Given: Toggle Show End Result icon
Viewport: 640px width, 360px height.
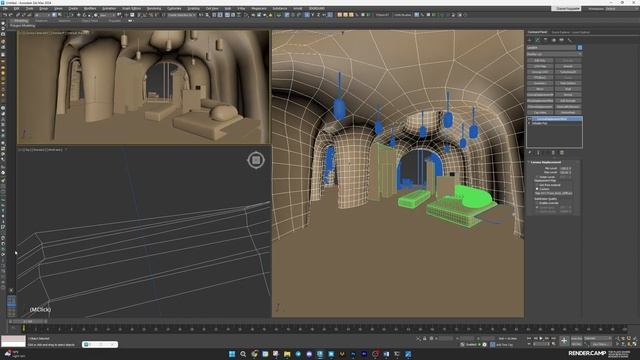Looking at the screenshot, I should 538,153.
